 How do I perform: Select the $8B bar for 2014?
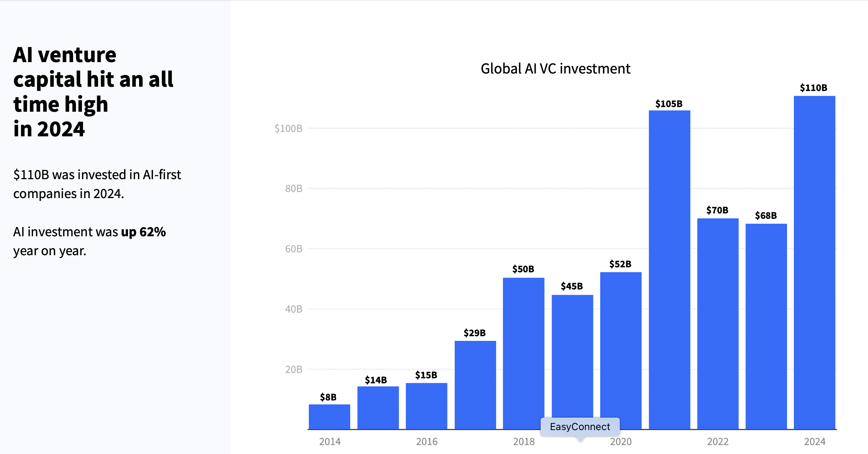(329, 417)
